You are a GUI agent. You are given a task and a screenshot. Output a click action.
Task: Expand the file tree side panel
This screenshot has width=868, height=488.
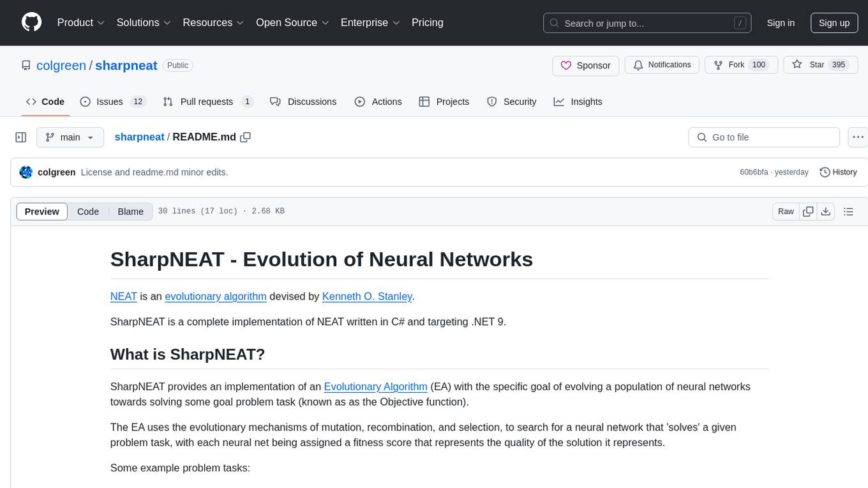[21, 137]
